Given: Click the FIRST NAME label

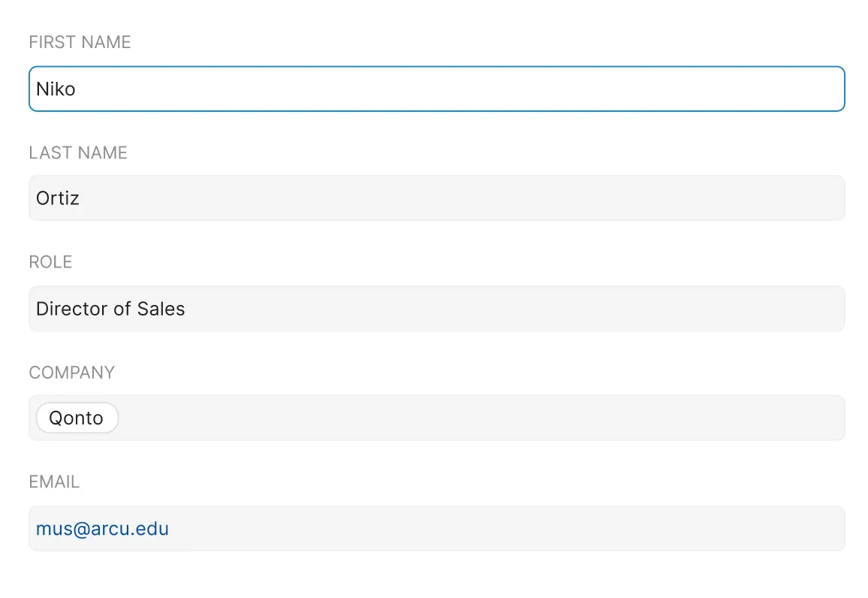Looking at the screenshot, I should pyautogui.click(x=80, y=42).
